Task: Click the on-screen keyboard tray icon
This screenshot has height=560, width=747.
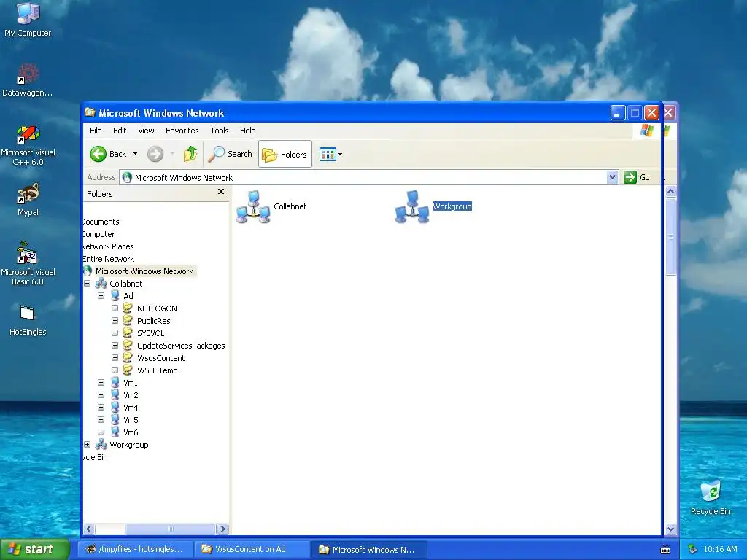Action: 665,550
